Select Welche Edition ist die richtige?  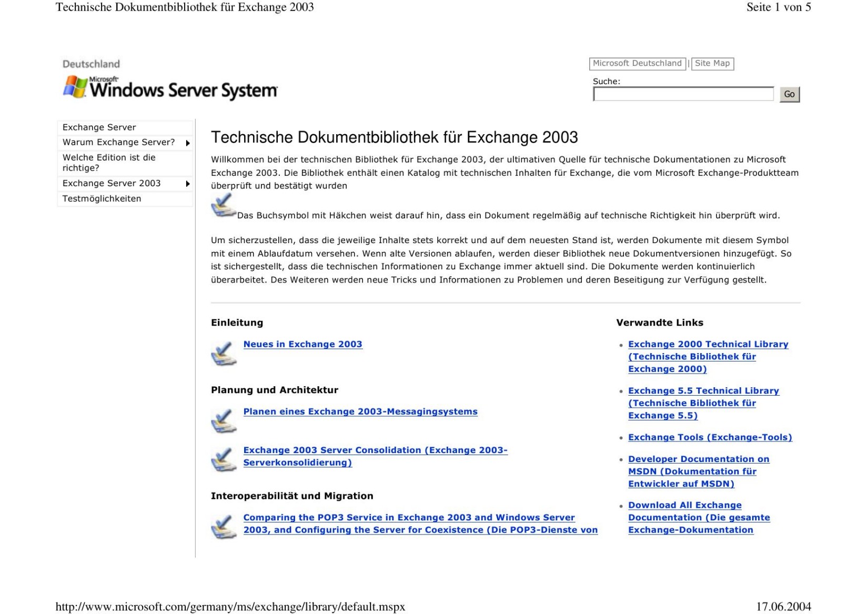pos(125,163)
